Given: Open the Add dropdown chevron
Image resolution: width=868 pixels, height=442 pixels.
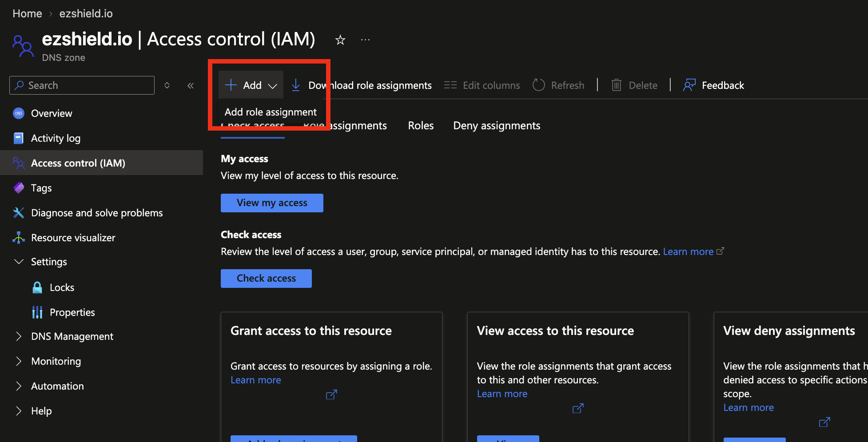Looking at the screenshot, I should 273,86.
